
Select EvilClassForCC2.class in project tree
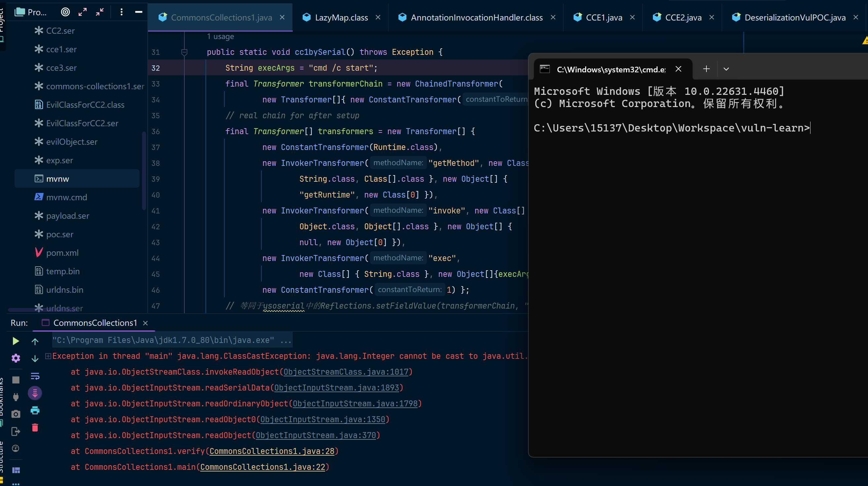[80, 105]
